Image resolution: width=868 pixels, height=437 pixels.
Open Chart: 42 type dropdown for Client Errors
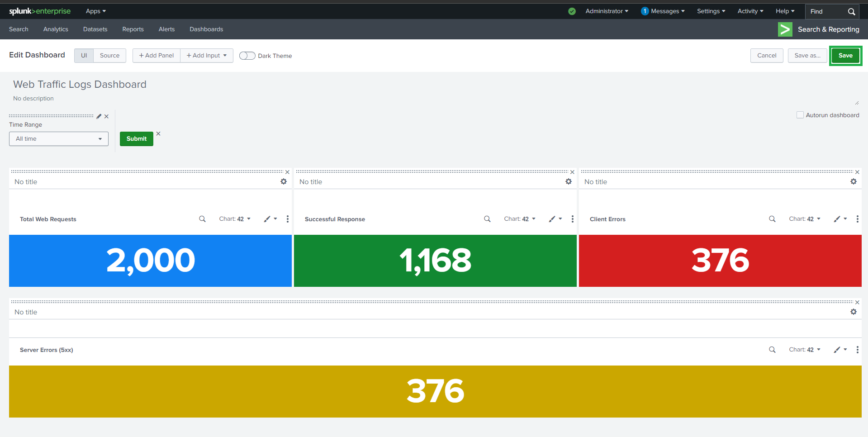click(x=805, y=219)
